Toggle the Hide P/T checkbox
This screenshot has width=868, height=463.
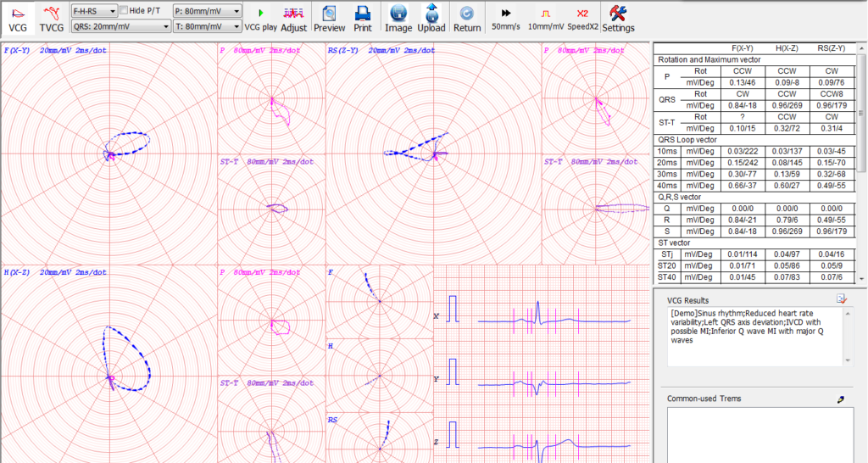click(125, 10)
